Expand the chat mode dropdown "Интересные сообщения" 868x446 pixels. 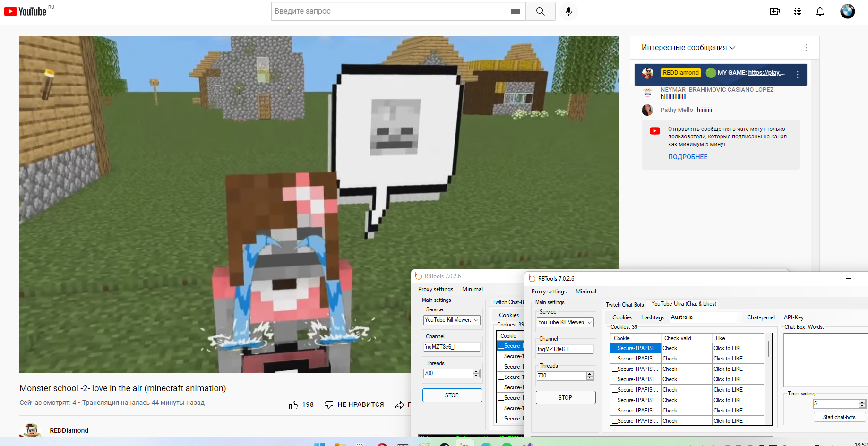click(x=688, y=48)
